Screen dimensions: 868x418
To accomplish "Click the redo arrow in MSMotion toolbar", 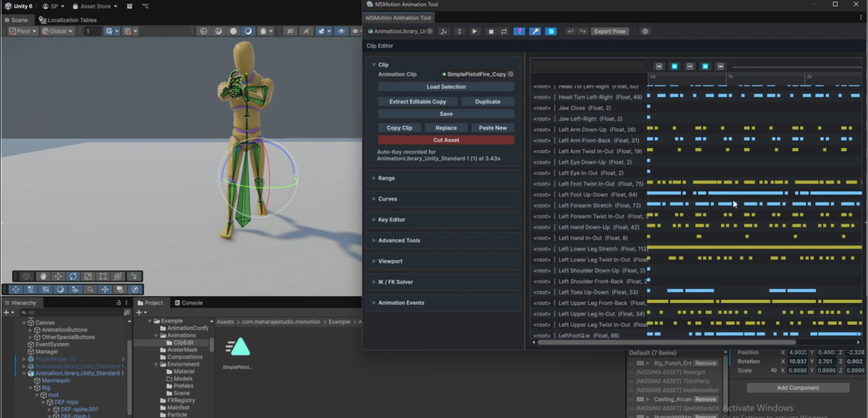I will pyautogui.click(x=582, y=32).
